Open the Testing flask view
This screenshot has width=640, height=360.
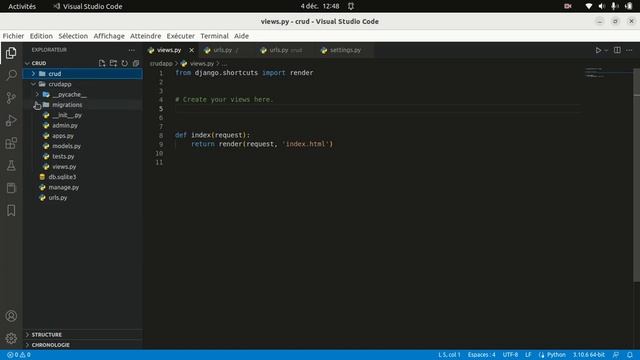(x=11, y=165)
